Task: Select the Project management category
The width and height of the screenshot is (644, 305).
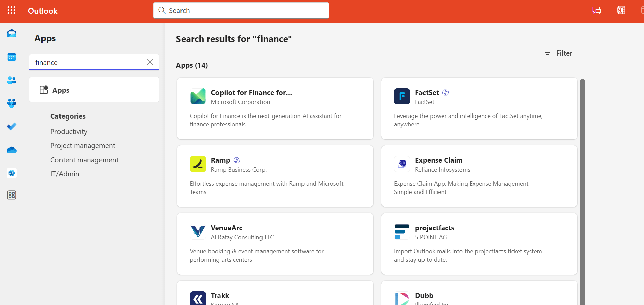Action: [x=83, y=146]
